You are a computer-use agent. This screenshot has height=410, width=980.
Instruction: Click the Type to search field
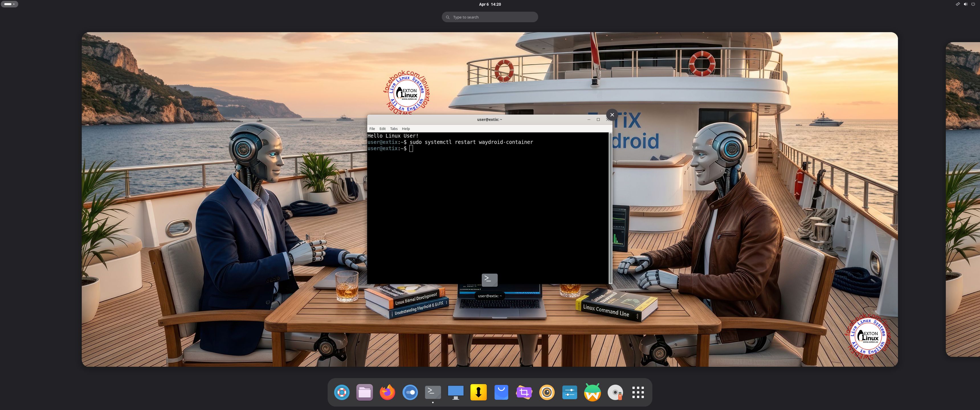[490, 17]
